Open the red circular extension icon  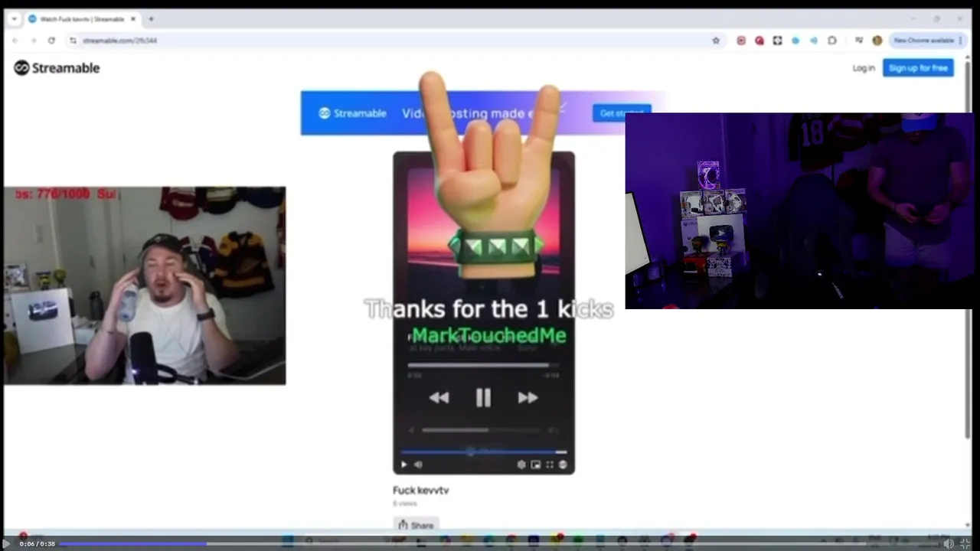pyautogui.click(x=759, y=41)
